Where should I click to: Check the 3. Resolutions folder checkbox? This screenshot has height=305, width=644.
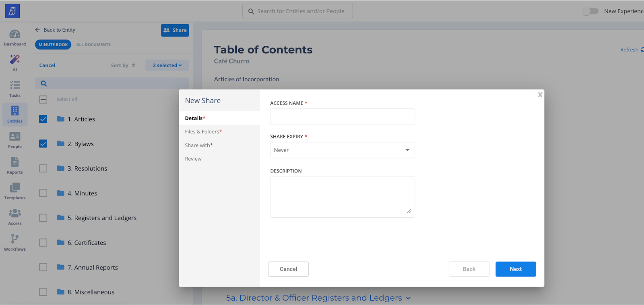pos(43,168)
